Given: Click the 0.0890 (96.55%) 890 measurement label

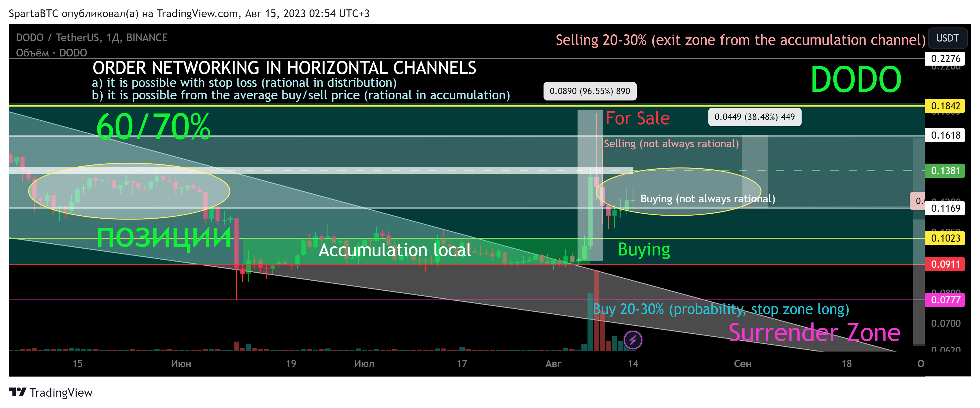Looking at the screenshot, I should click(x=590, y=91).
